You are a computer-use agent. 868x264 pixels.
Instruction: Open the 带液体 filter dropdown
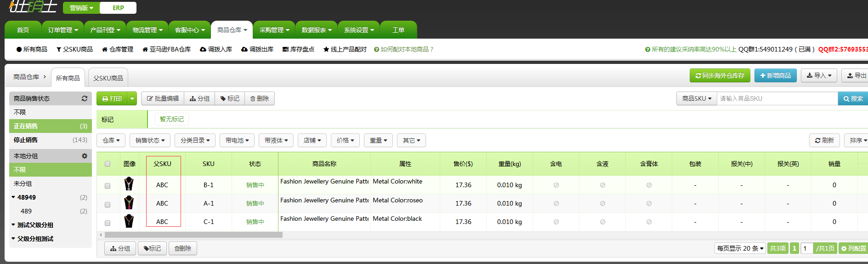(x=276, y=140)
